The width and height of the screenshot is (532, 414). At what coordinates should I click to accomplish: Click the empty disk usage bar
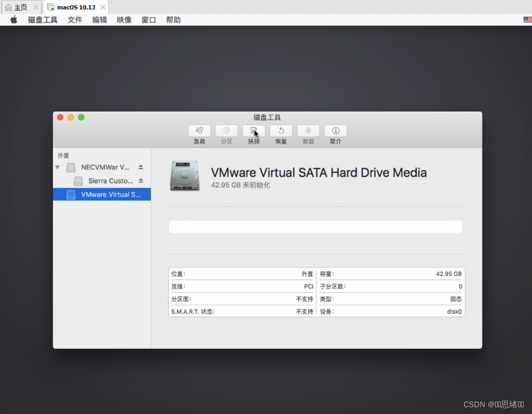pos(316,227)
